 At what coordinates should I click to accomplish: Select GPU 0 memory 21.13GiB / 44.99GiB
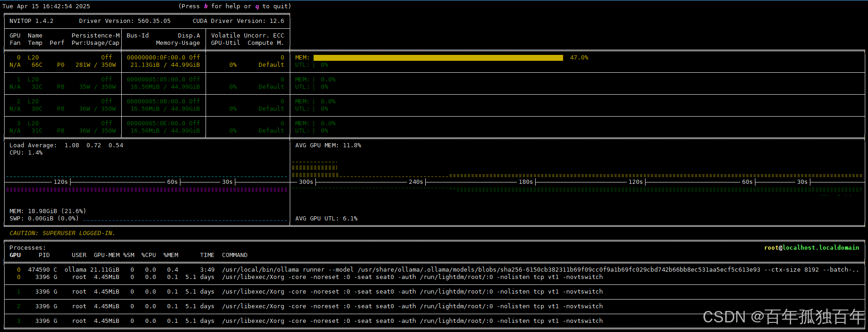pyautogui.click(x=165, y=65)
